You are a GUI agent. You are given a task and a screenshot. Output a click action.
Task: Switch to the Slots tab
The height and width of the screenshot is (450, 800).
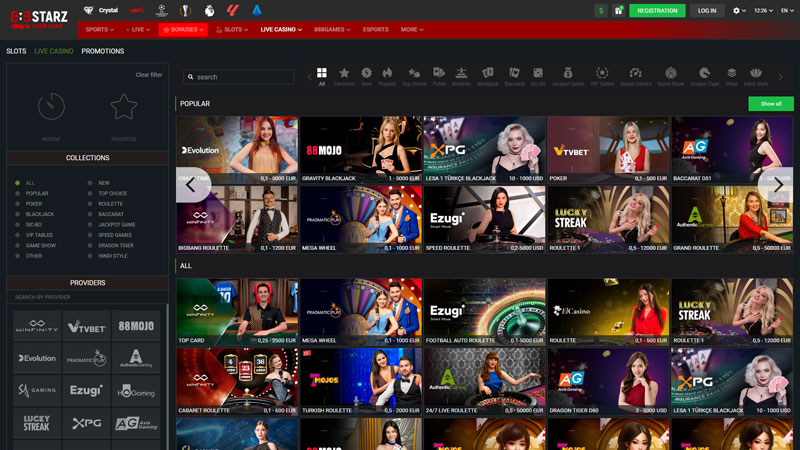(x=16, y=51)
